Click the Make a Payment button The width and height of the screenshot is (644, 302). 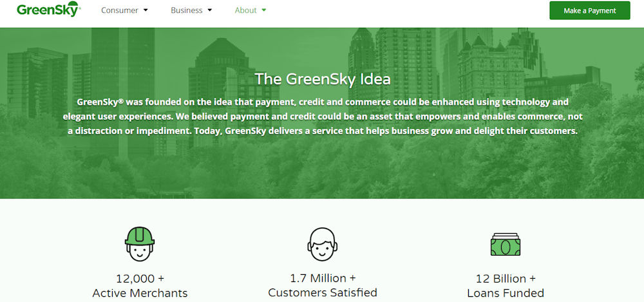click(590, 10)
